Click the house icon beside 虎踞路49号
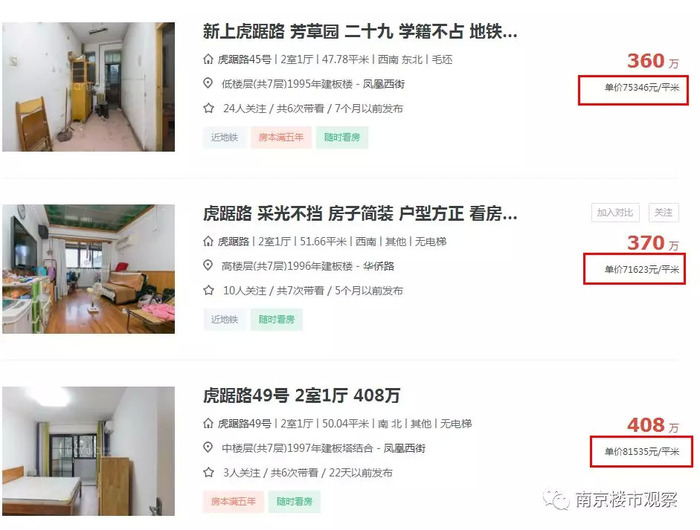 [208, 423]
